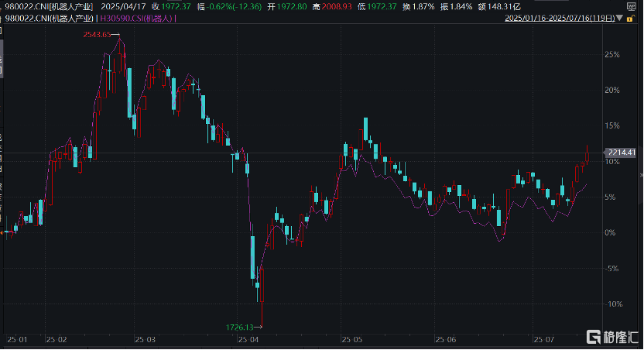Click the WP monitor icon
The width and height of the screenshot is (644, 350).
point(631,6)
